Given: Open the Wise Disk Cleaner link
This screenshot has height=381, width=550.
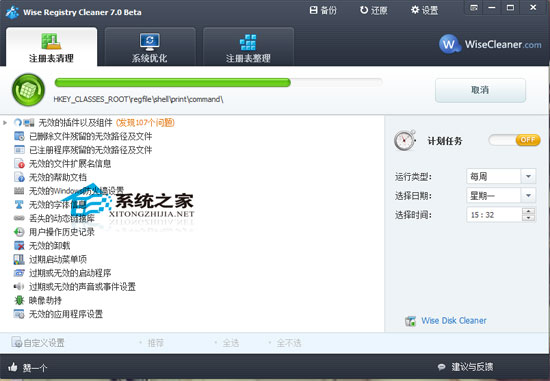Looking at the screenshot, I should pos(454,321).
